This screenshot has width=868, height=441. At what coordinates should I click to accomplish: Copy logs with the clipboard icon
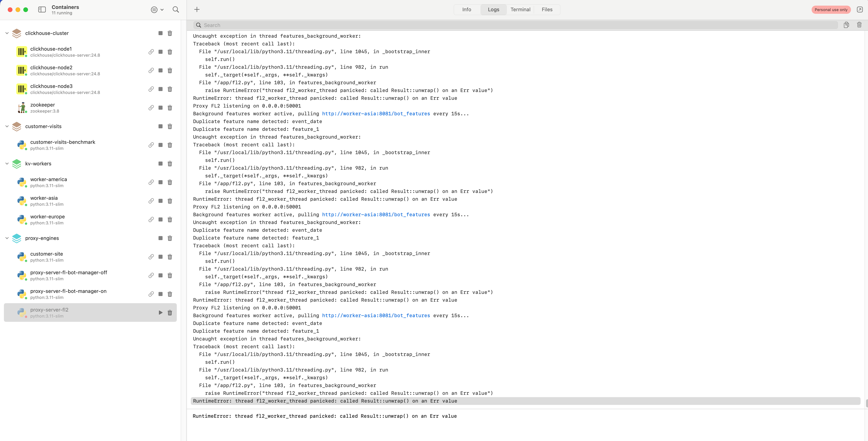pyautogui.click(x=846, y=25)
